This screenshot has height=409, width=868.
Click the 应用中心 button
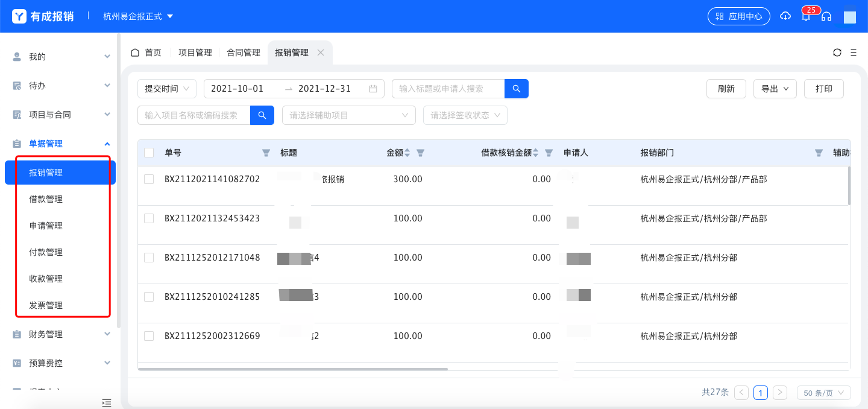pyautogui.click(x=739, y=16)
